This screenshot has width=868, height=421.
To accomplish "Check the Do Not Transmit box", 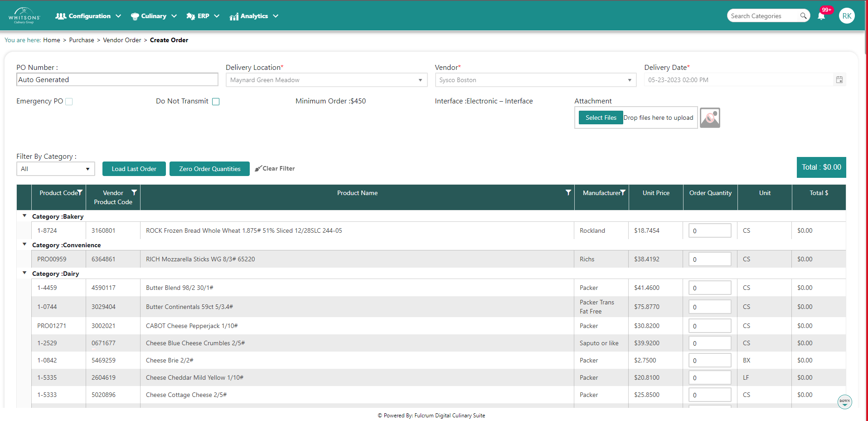I will pyautogui.click(x=216, y=102).
